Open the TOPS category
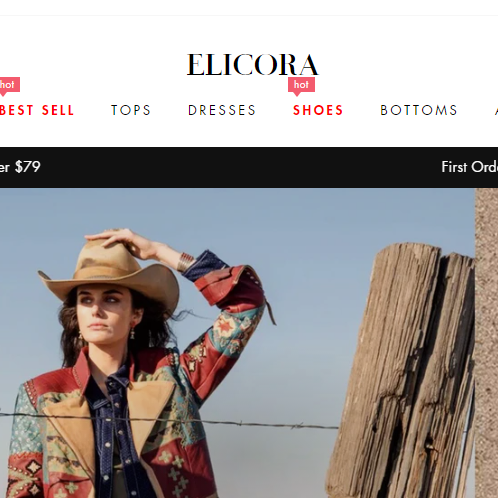This screenshot has width=498, height=498. [131, 110]
